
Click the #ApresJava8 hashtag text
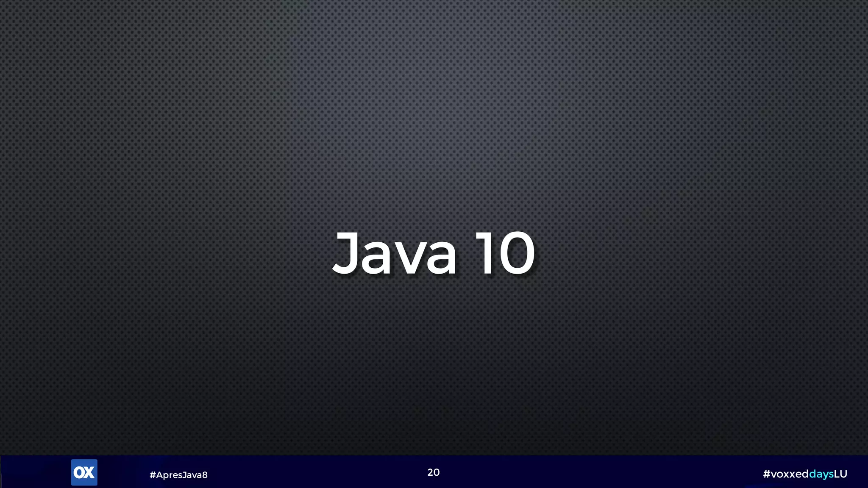click(178, 475)
